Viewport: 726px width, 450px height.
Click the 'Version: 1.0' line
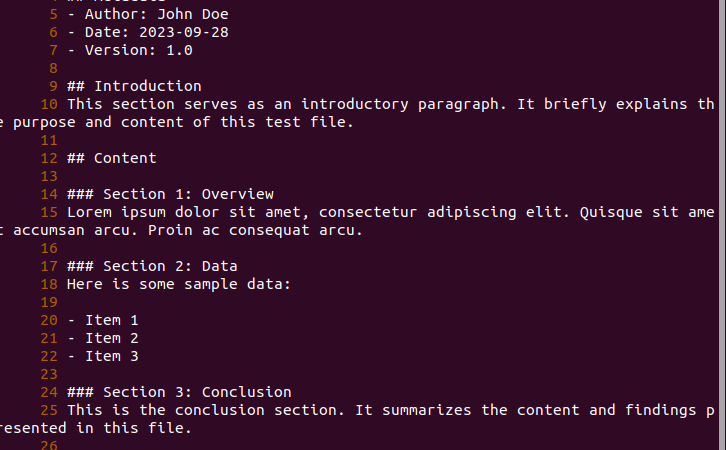[x=139, y=50]
